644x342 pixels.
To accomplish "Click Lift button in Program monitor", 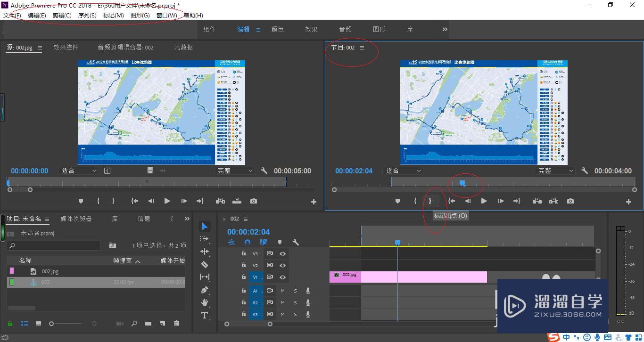I will point(537,201).
